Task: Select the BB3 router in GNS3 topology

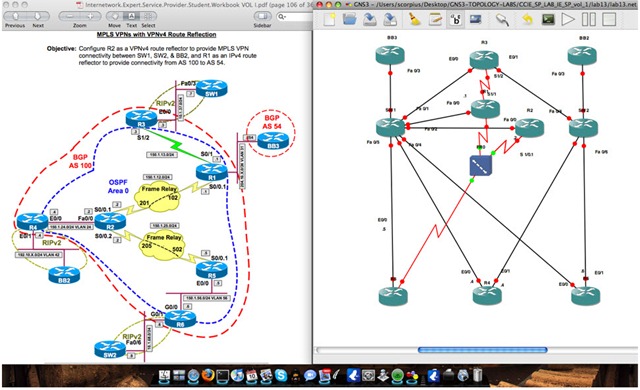Action: [x=390, y=55]
